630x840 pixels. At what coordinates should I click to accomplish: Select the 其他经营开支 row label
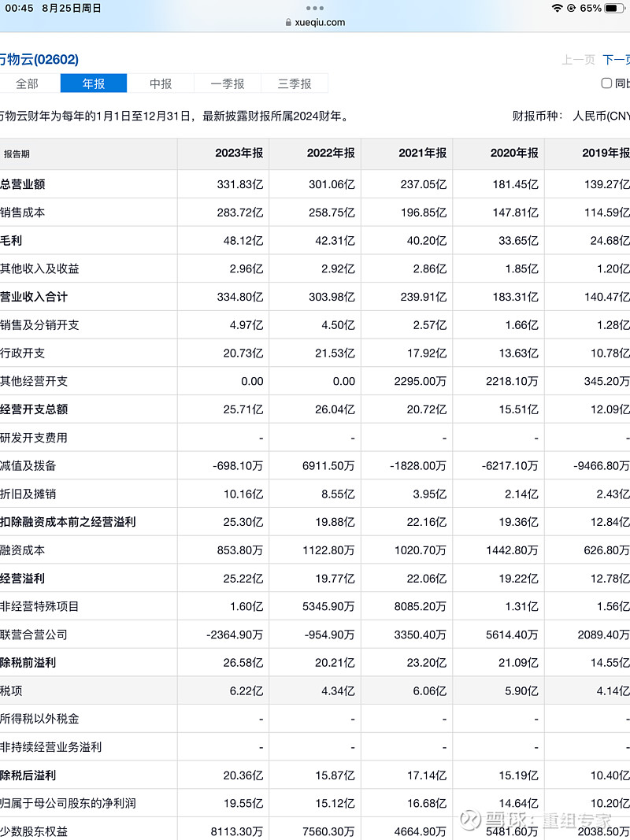[x=34, y=382]
